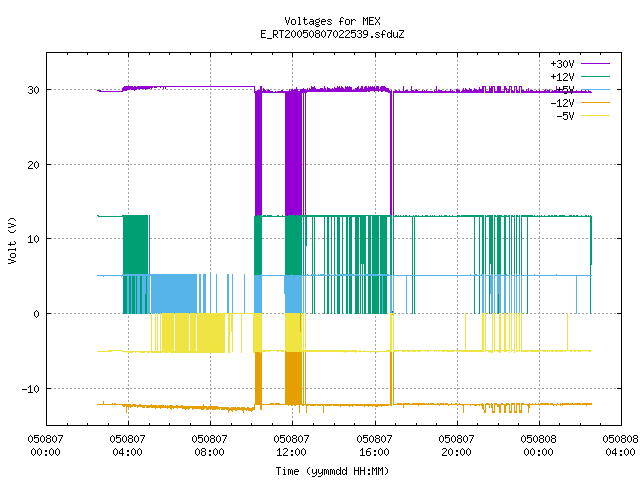Click the y-axis tick label '0'
Viewport: 640px width, 480px height.
pyautogui.click(x=37, y=314)
